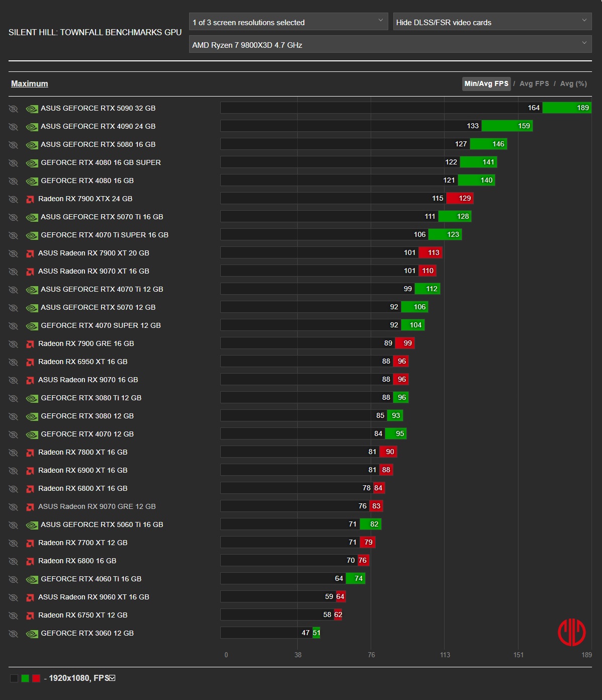Screen dimensions: 602x700
Task: Click black minimum swatch in legend
Action: click(14, 678)
